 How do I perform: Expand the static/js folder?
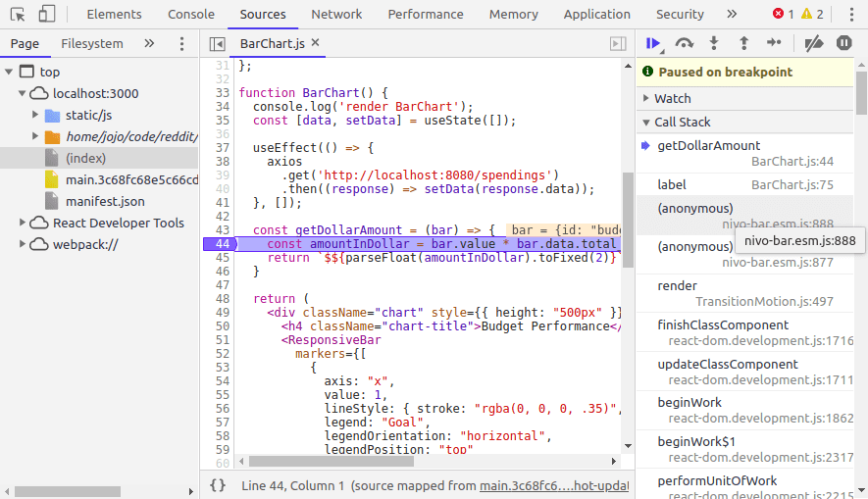click(35, 115)
